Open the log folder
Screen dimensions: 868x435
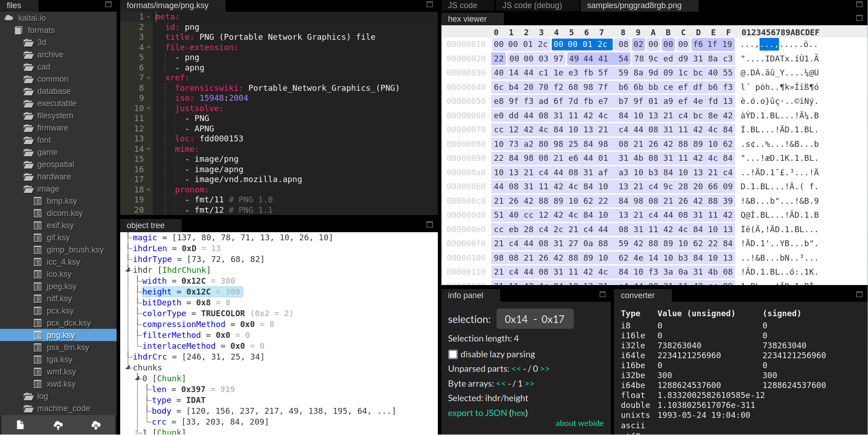click(42, 396)
